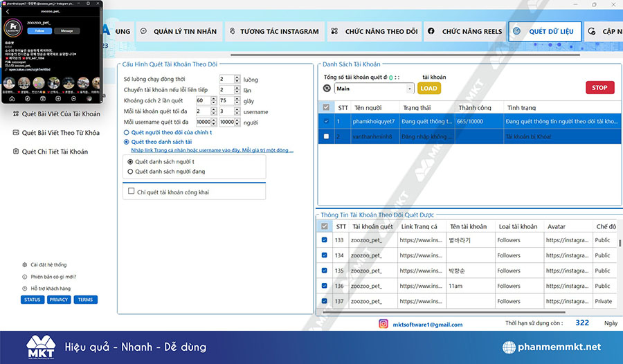
Task: Select Quét người theo dõi của chính radio option
Action: pos(127,132)
